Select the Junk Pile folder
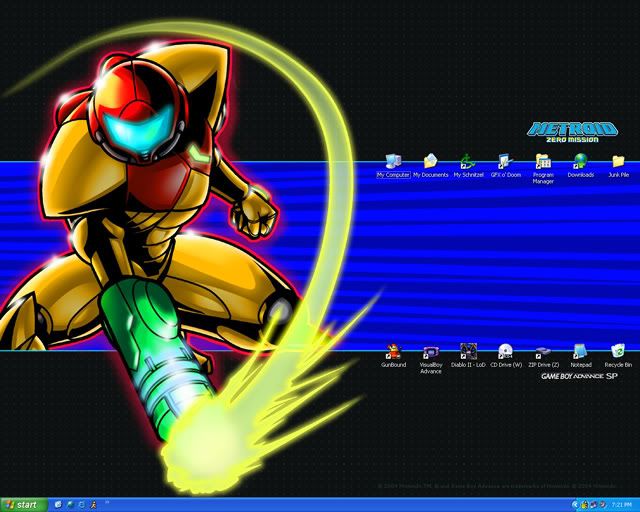Viewport: 640px width, 512px height. [x=618, y=166]
